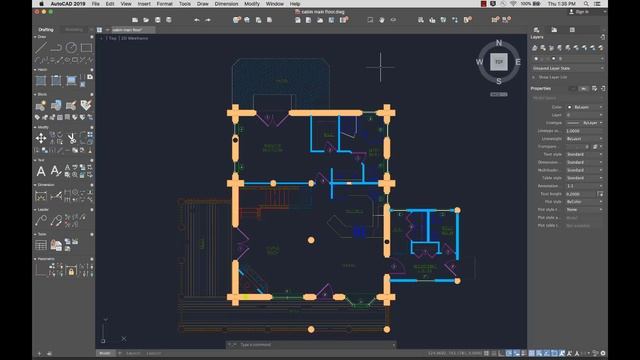Click the 2D Wireframe visual style label
Screen dimensions: 640x360
135,38
